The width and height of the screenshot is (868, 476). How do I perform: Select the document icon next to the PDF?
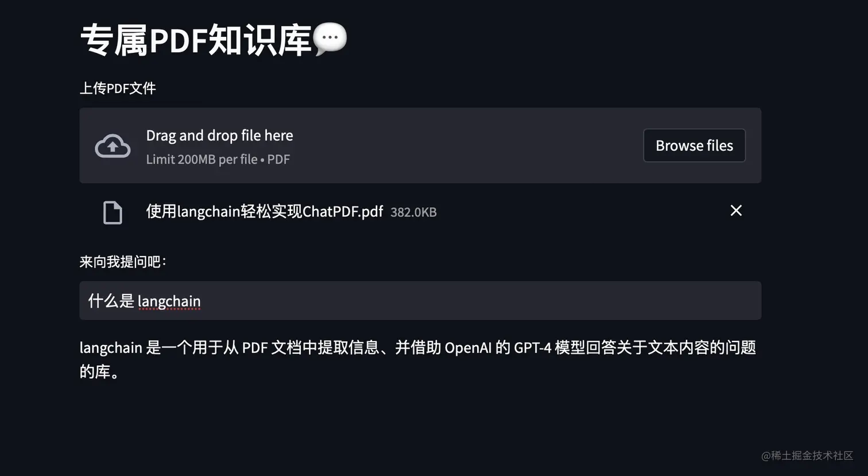[113, 212]
